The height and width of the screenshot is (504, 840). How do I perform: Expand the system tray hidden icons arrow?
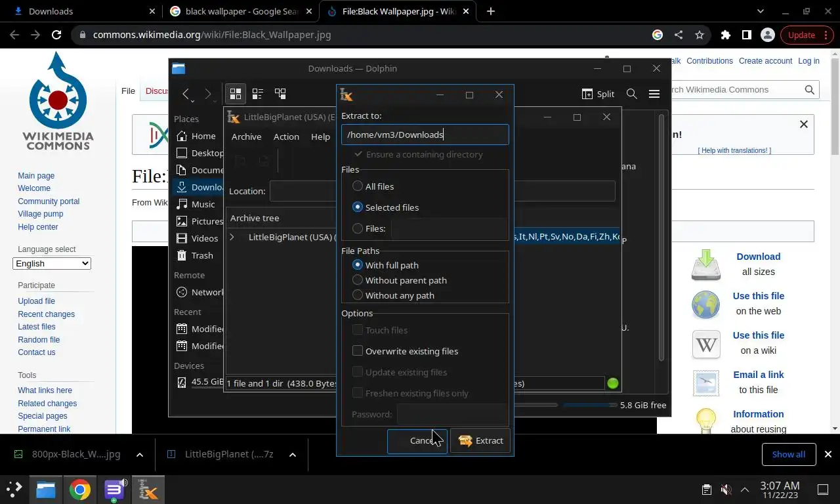coord(745,490)
